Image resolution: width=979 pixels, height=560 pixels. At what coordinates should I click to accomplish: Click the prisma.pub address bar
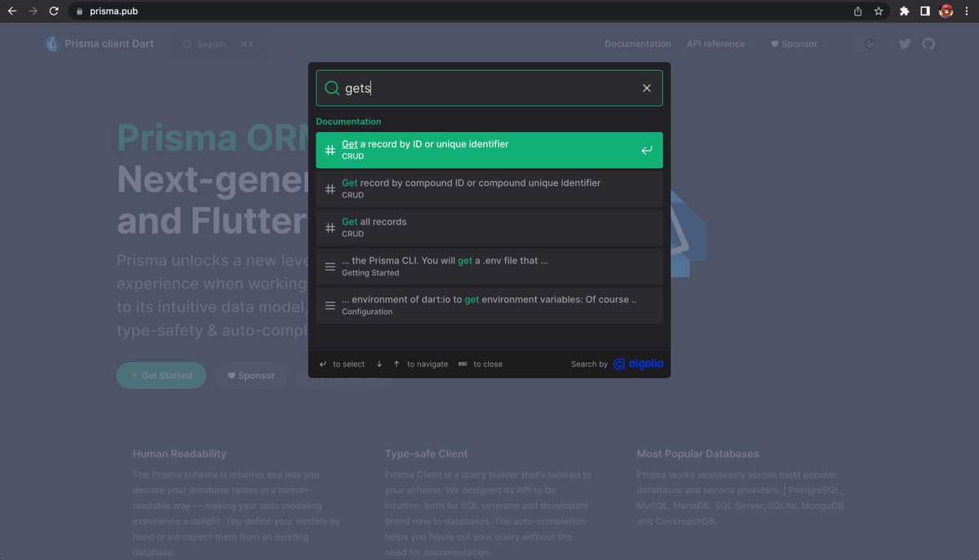point(457,11)
